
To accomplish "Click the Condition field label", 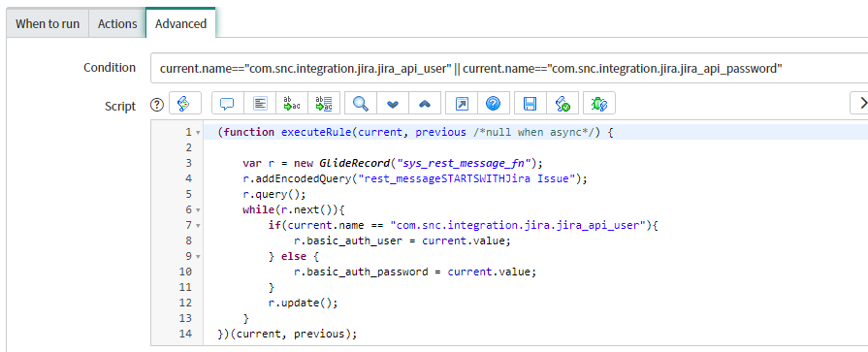I will 110,68.
